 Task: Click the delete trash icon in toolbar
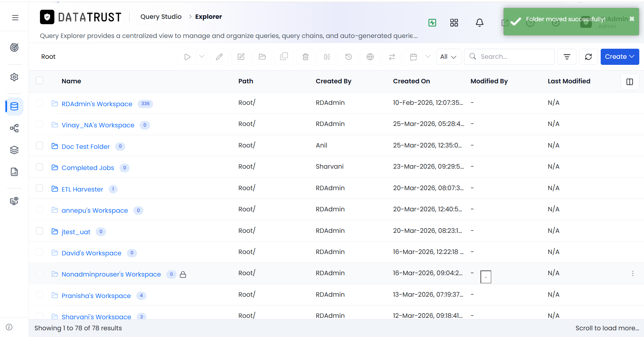(305, 57)
